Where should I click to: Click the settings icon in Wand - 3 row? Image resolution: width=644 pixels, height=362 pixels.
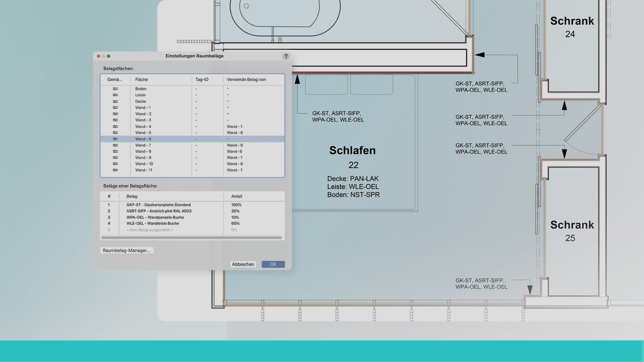pos(115,120)
